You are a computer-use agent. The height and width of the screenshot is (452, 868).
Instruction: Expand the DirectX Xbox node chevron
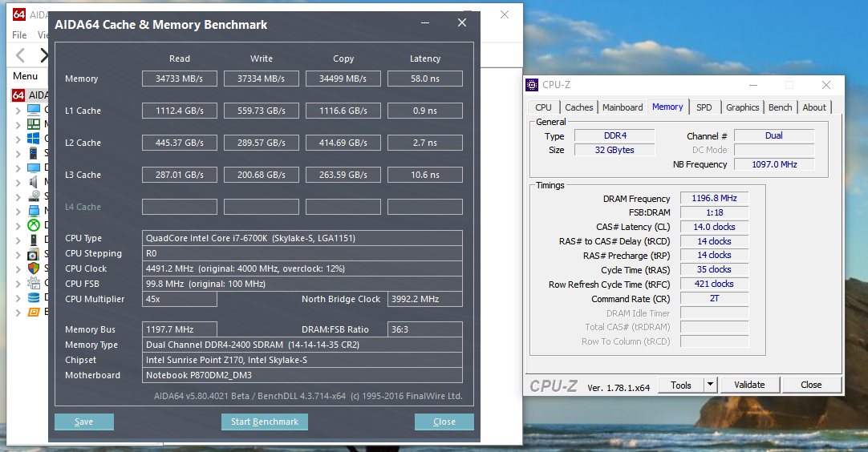coord(18,225)
